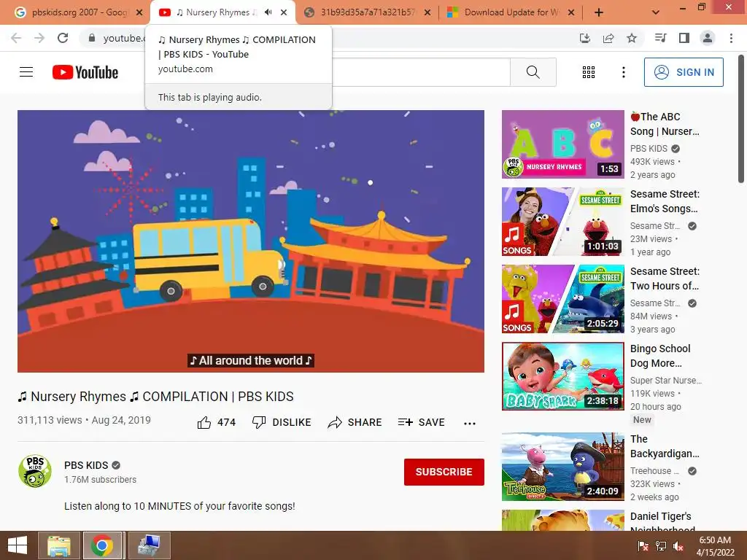This screenshot has width=747, height=560.
Task: Open the PBS KIDS channel name link
Action: point(86,465)
